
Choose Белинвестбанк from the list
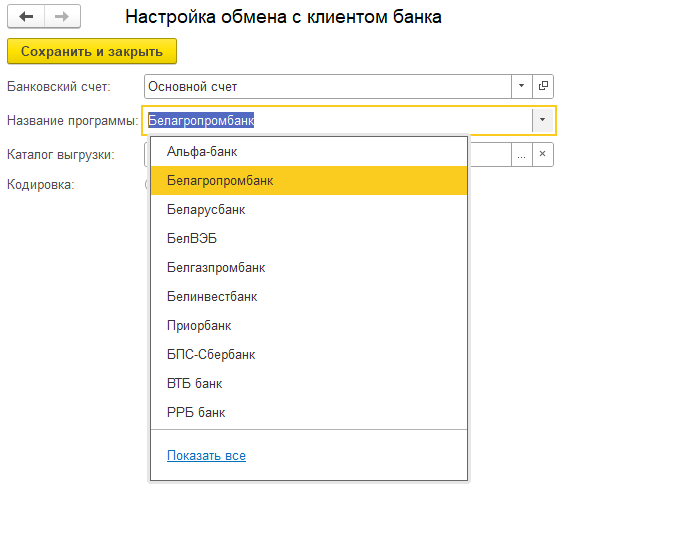309,297
